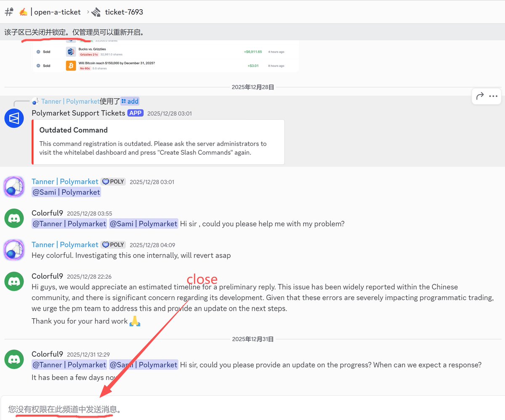The image size is (505, 420).
Task: Click Colorful9's avatar on the 12:29 message
Action: click(14, 359)
